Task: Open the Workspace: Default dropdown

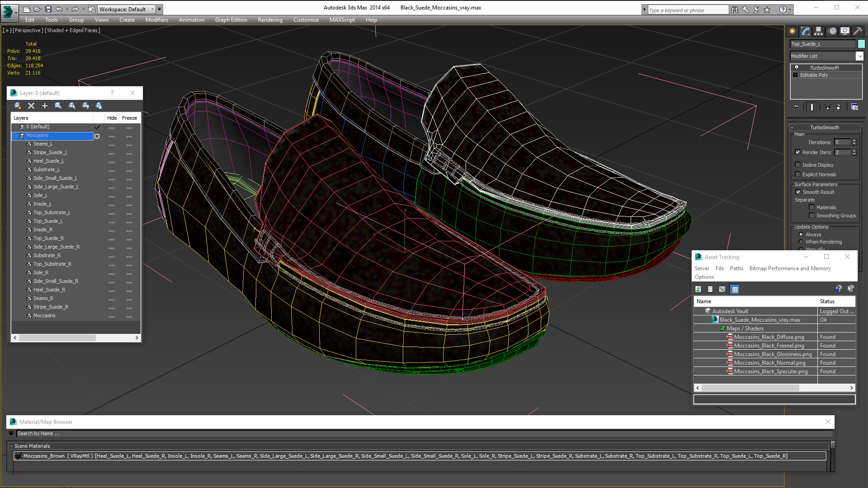Action: 127,9
